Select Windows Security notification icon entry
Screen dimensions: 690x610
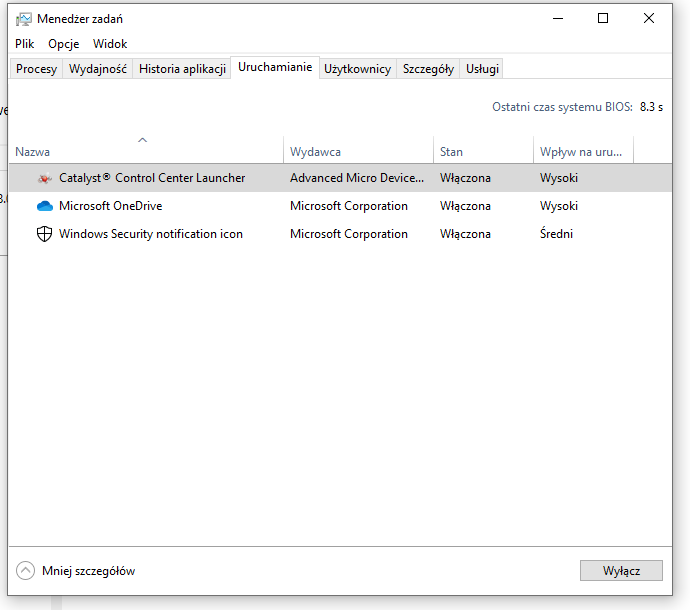click(150, 234)
